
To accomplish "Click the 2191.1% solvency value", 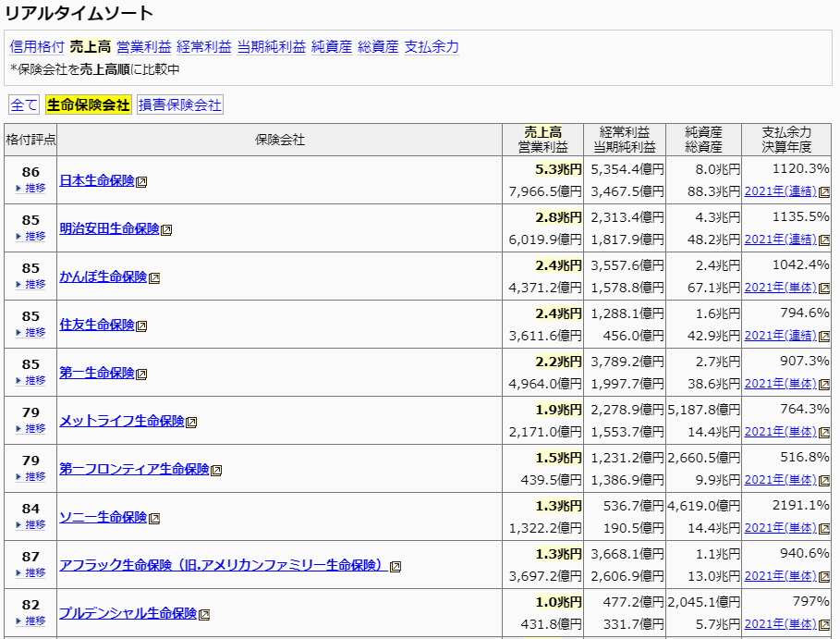I will point(800,505).
